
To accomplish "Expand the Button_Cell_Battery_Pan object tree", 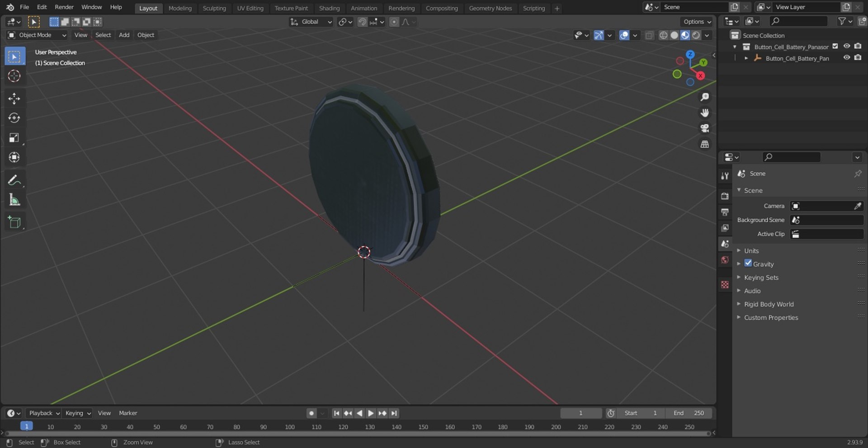I will pos(746,58).
